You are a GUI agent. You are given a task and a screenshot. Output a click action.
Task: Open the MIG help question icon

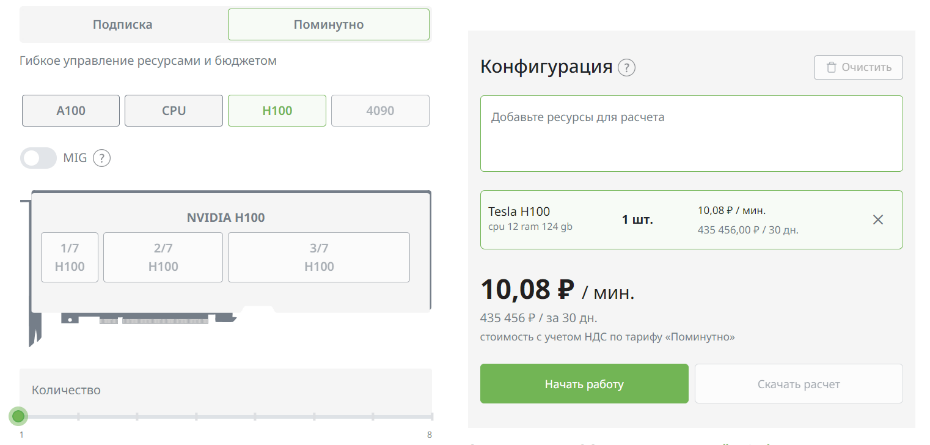click(x=101, y=158)
